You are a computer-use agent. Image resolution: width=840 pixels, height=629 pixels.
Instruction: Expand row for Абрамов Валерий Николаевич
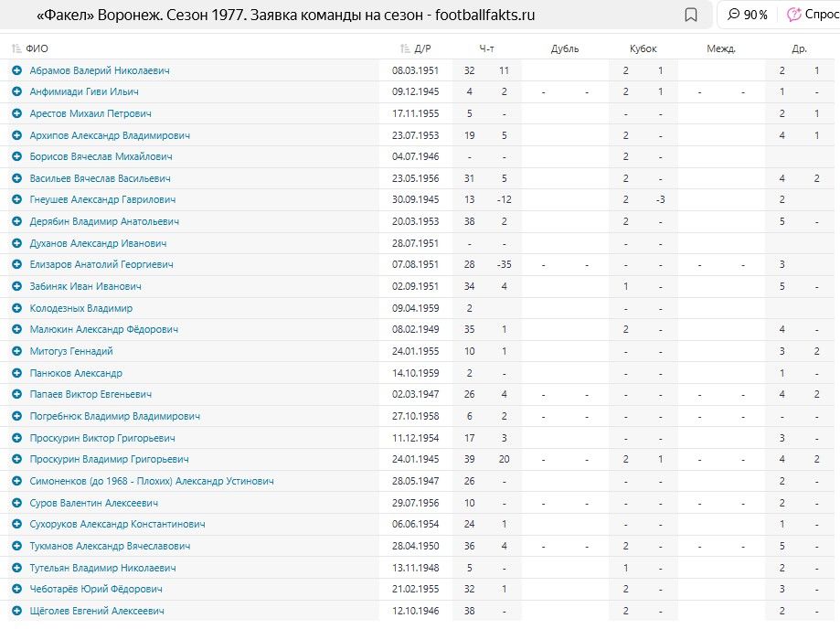(x=16, y=70)
